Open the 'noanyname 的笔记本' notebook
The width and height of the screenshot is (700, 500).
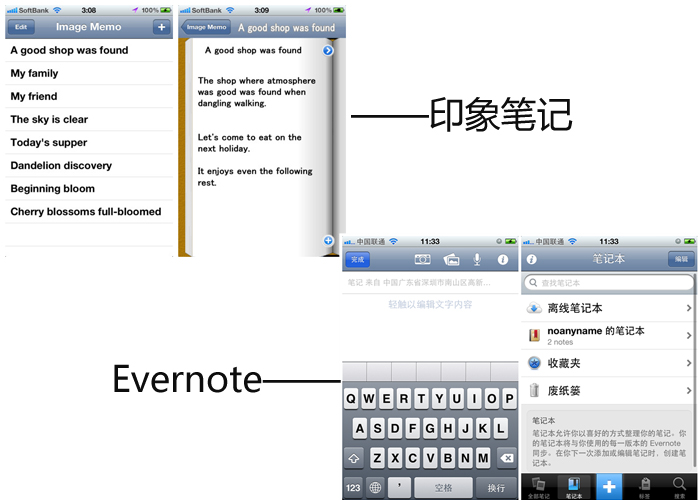[608, 335]
